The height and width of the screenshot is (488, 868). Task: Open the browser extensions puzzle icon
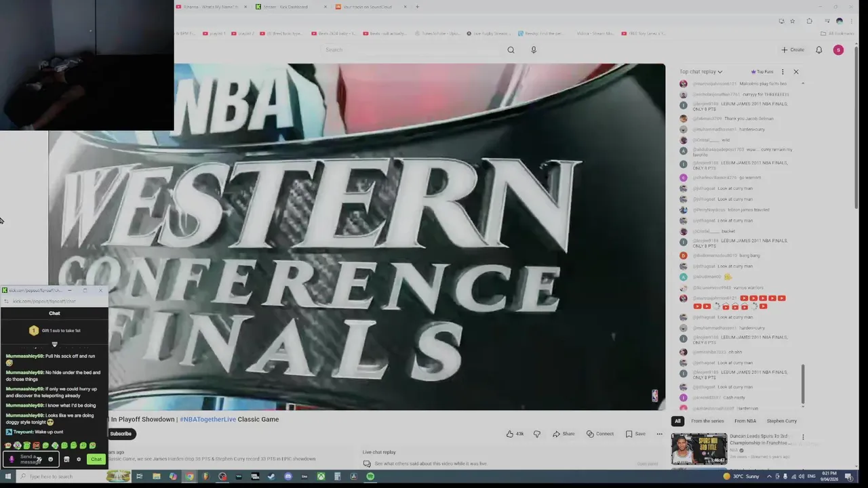[809, 21]
